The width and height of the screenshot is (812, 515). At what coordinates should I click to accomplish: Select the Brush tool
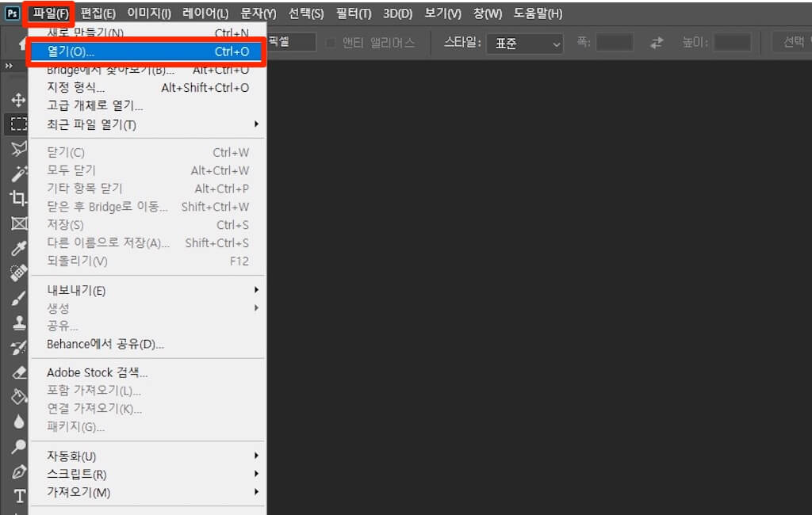tap(19, 298)
